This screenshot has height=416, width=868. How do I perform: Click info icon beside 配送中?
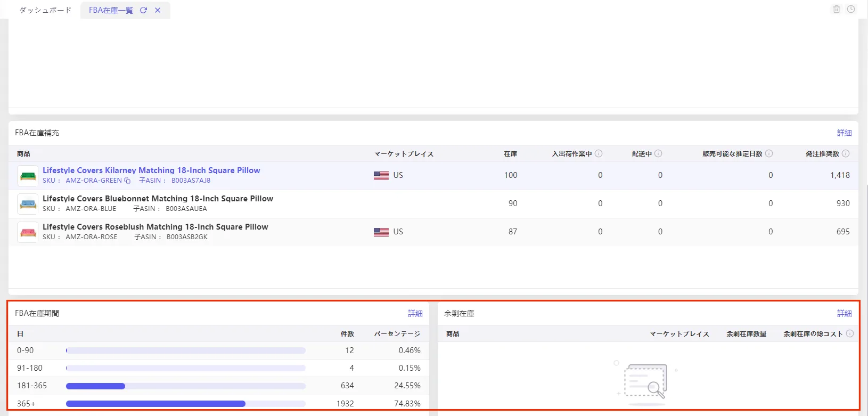pos(658,153)
